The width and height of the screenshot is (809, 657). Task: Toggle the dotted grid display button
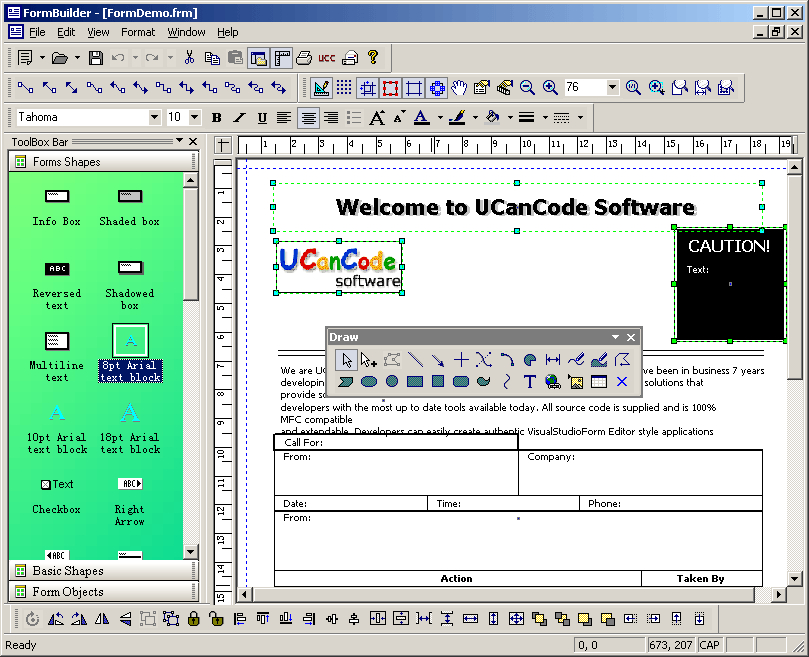344,88
